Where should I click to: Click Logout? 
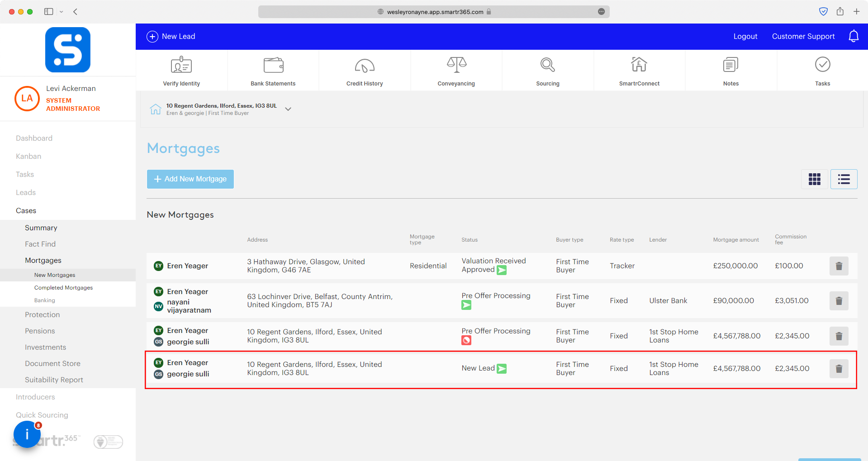745,37
